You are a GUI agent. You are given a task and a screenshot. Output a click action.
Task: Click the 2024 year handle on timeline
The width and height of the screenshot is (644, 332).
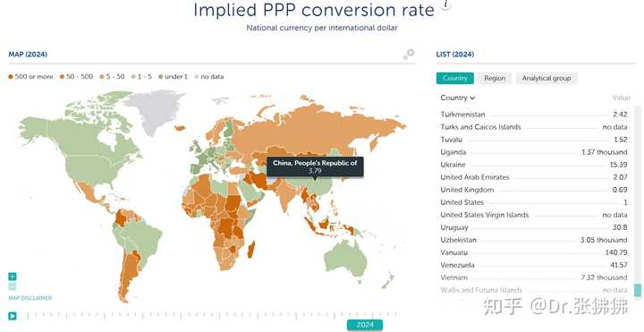[365, 325]
